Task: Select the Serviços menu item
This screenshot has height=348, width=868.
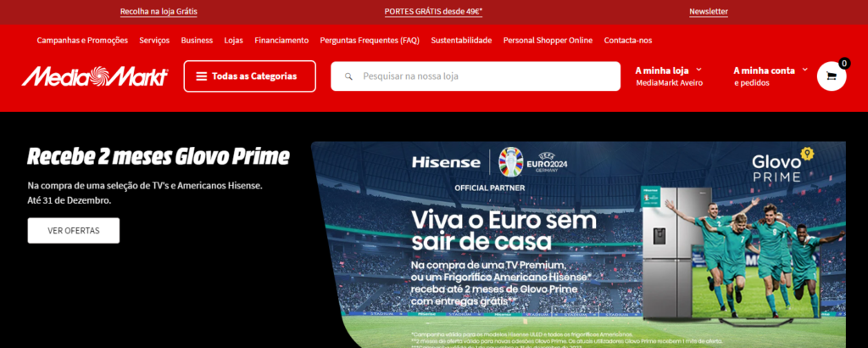Action: pyautogui.click(x=154, y=41)
